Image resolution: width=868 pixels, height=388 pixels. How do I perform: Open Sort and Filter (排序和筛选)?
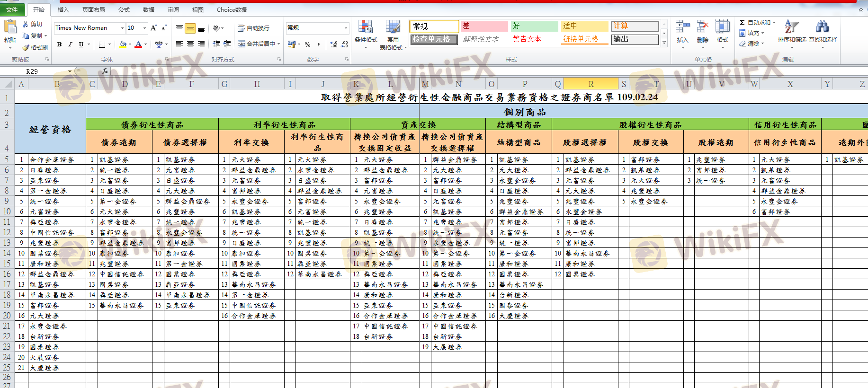[x=791, y=31]
